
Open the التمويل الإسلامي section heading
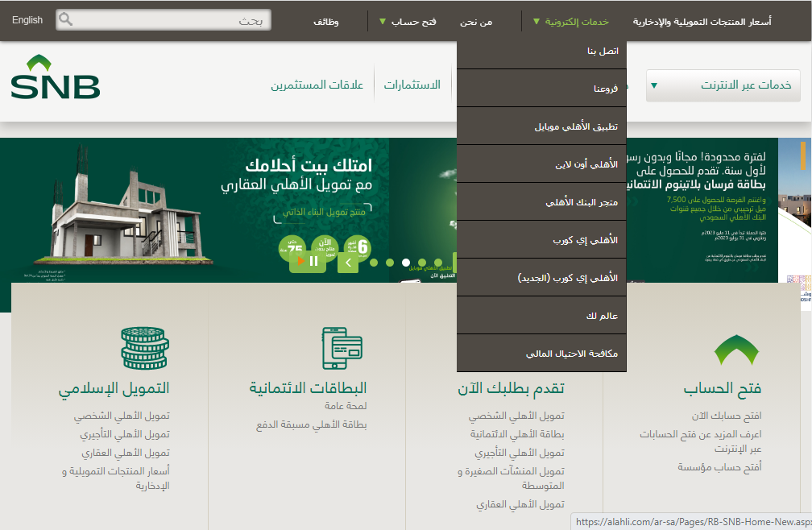point(114,388)
